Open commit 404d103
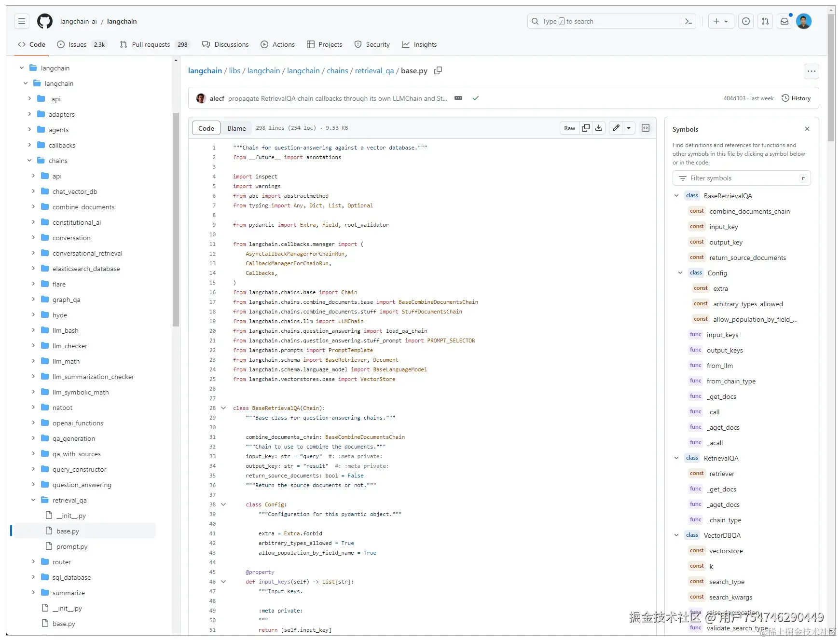The image size is (840, 640). [734, 98]
